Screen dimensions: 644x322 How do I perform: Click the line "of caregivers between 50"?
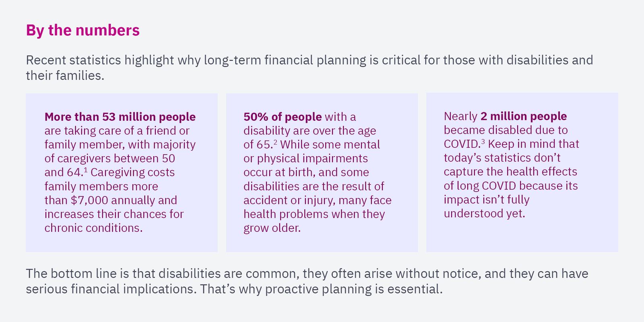click(x=109, y=159)
